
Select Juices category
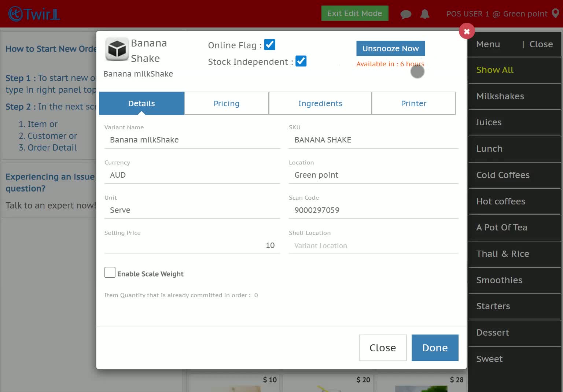[x=515, y=122]
